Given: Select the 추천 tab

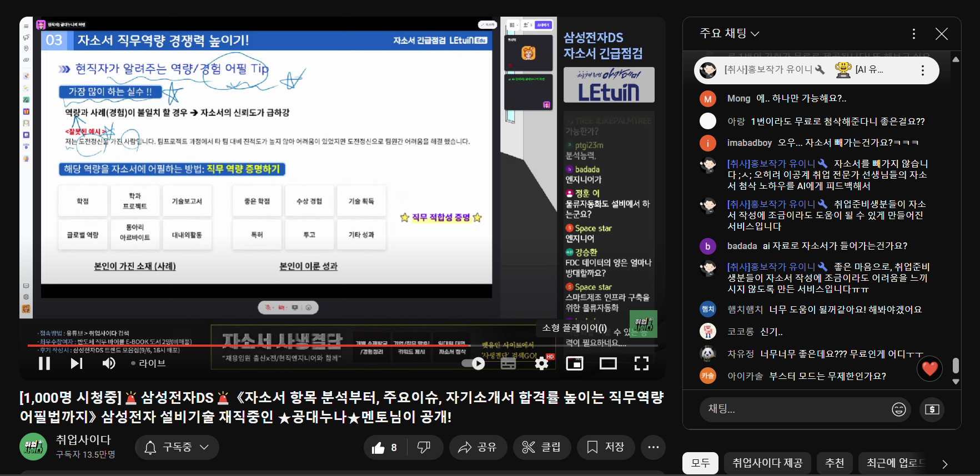Looking at the screenshot, I should click(x=834, y=463).
